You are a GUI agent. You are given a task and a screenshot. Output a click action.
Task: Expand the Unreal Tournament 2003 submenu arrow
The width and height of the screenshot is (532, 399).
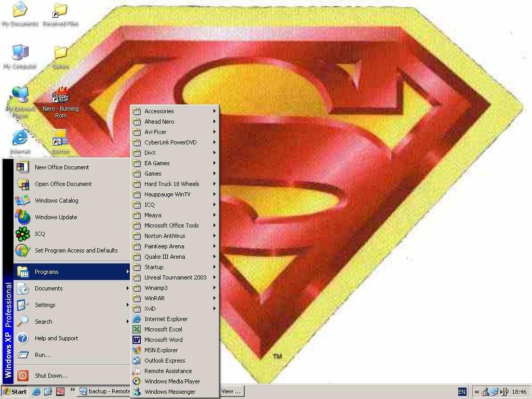pyautogui.click(x=215, y=277)
